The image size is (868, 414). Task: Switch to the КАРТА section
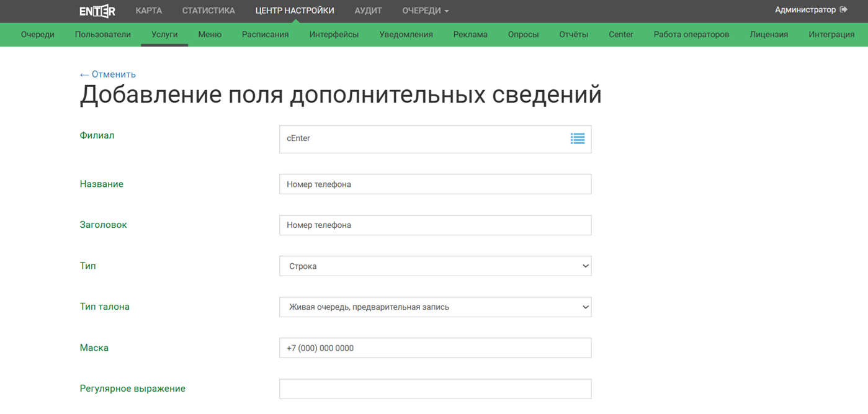[x=148, y=11]
